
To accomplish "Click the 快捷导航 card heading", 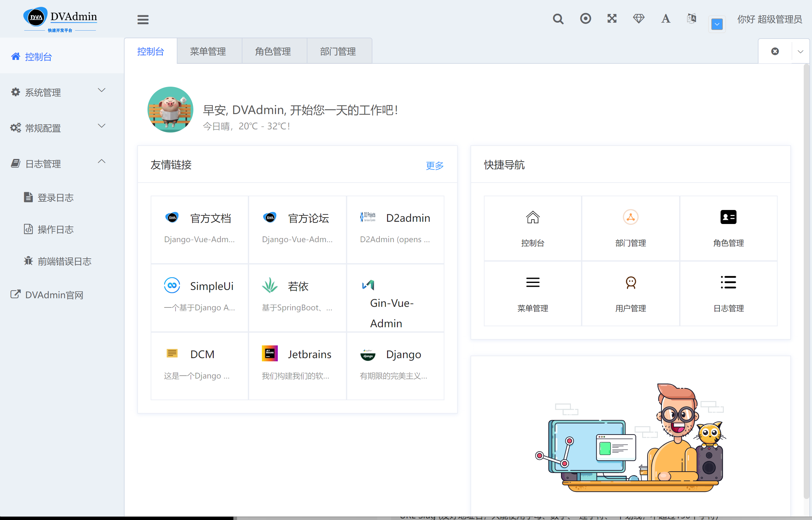I will pyautogui.click(x=504, y=165).
